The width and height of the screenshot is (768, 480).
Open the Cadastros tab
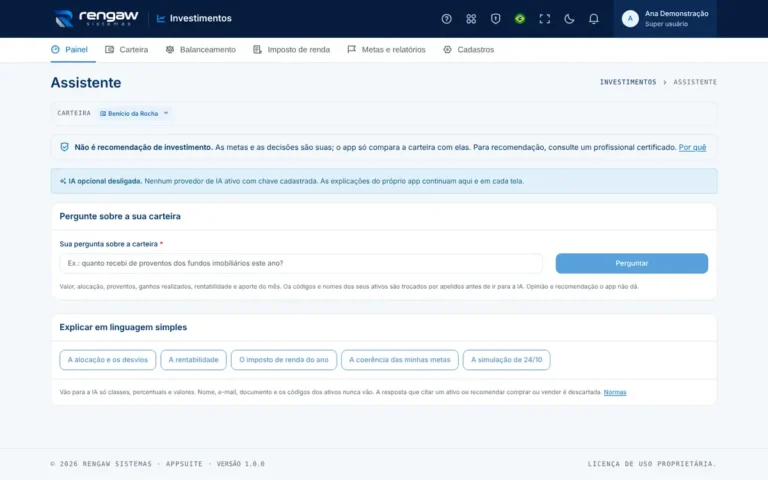(x=468, y=49)
